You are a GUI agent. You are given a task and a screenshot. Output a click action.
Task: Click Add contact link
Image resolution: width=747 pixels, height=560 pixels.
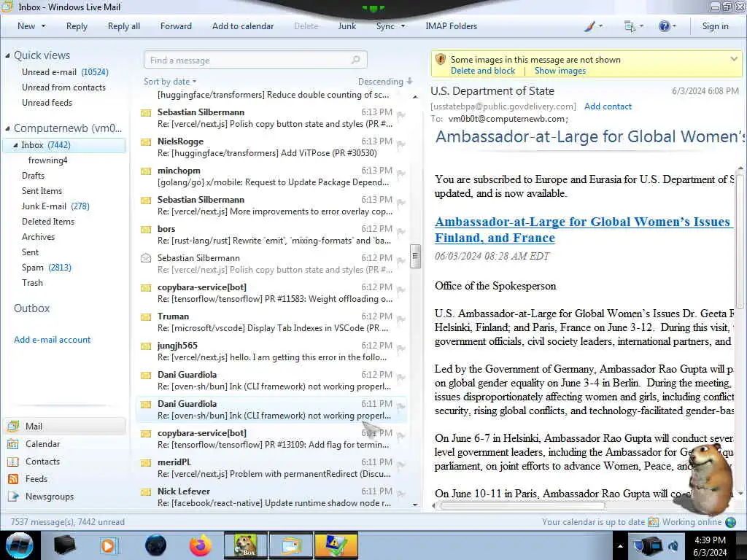[x=608, y=106]
